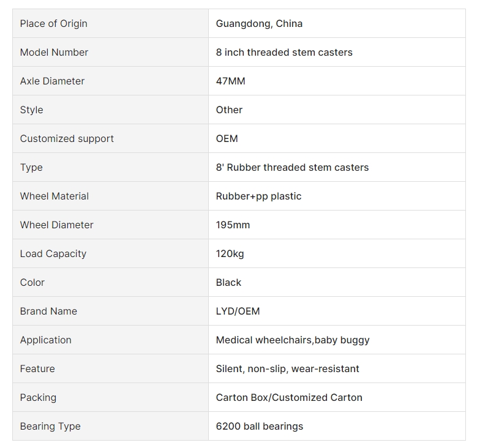Image resolution: width=488 pixels, height=448 pixels.
Task: Click the Medical wheelchairs,baby buggy text
Action: (293, 340)
